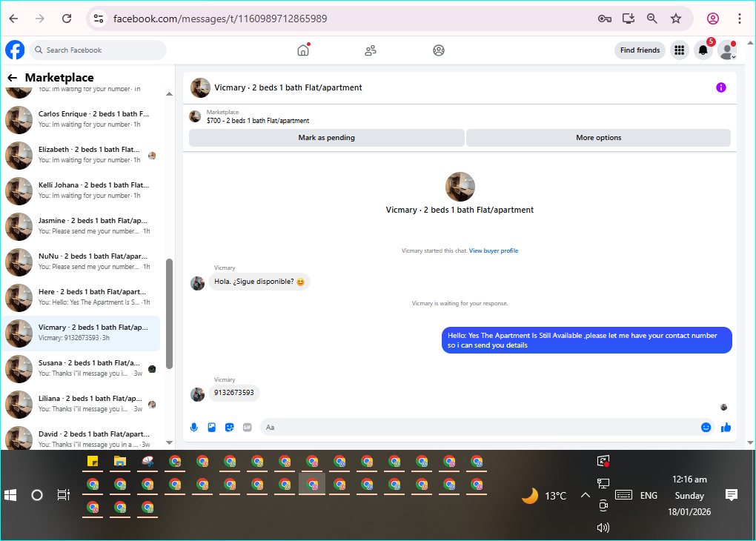Open the volume icon in system tray
This screenshot has height=541, width=756.
[603, 528]
